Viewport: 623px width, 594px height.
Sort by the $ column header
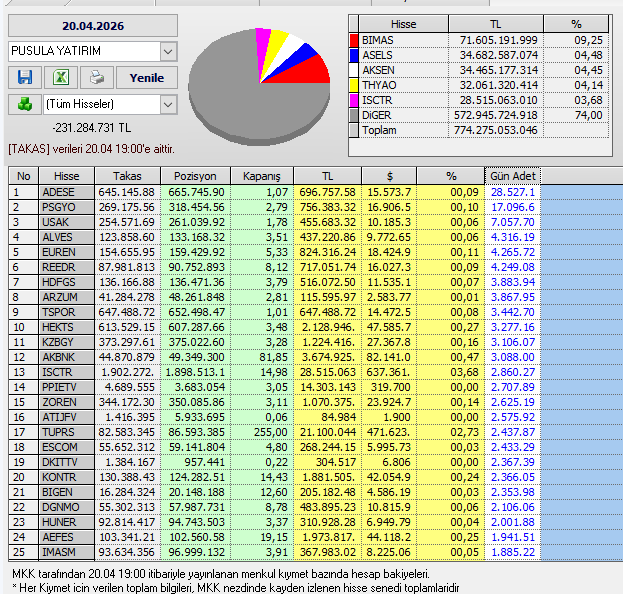tap(389, 176)
